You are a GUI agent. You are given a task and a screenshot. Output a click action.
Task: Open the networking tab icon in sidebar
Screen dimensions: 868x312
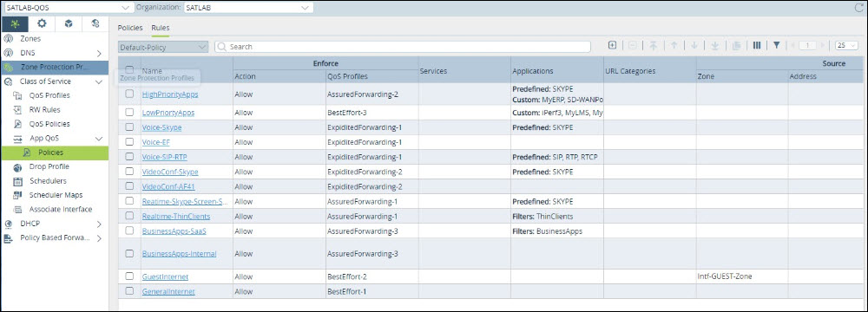click(15, 23)
